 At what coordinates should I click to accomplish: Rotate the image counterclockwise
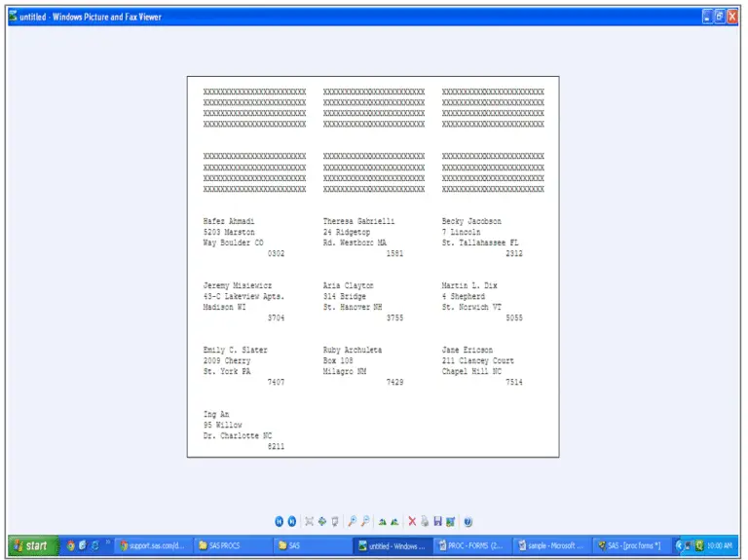(395, 522)
